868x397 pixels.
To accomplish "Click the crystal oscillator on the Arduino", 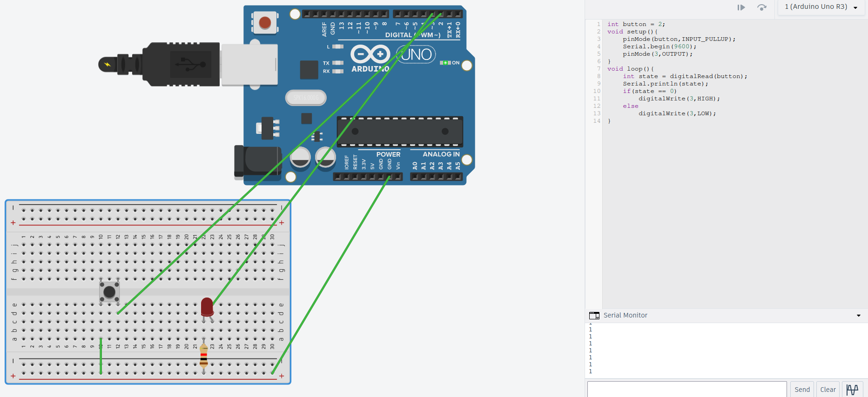I will 306,98.
